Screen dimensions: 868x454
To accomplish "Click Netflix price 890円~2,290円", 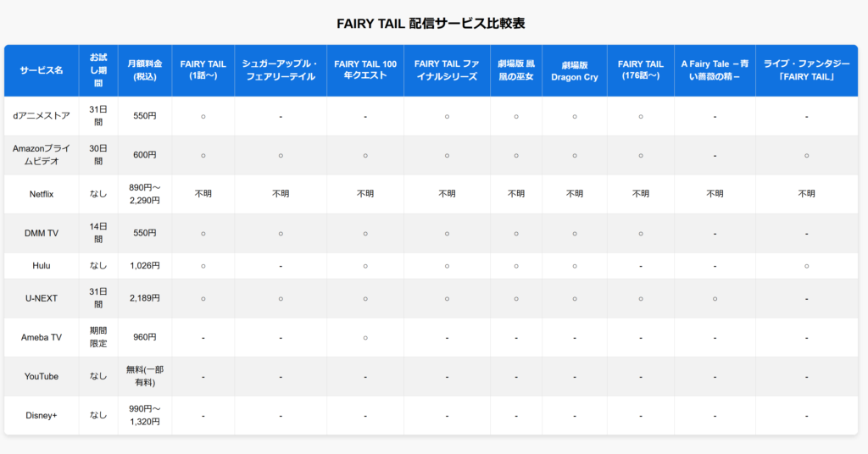I will 144,194.
